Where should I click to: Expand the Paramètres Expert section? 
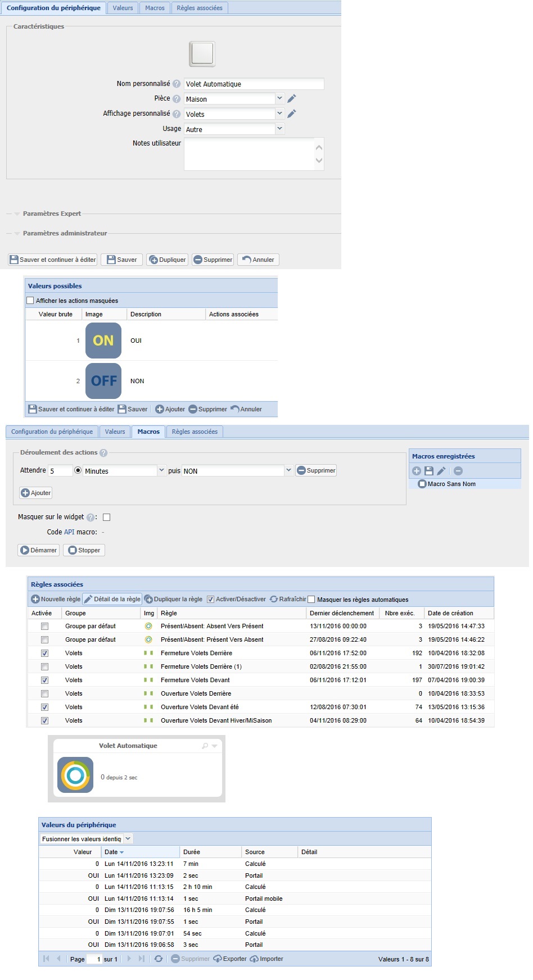(x=52, y=214)
